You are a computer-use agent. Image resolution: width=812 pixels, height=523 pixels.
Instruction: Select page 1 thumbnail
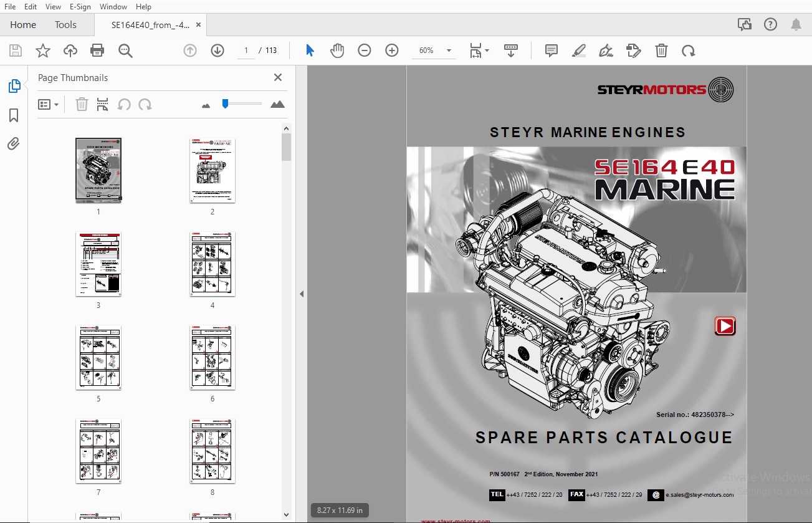tap(98, 170)
